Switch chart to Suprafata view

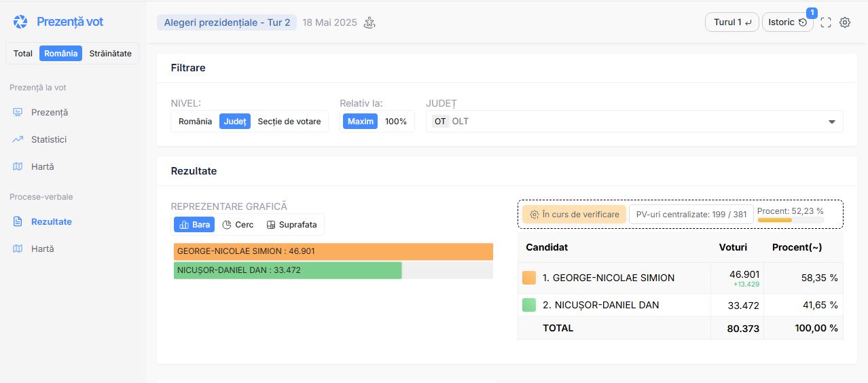(x=291, y=225)
